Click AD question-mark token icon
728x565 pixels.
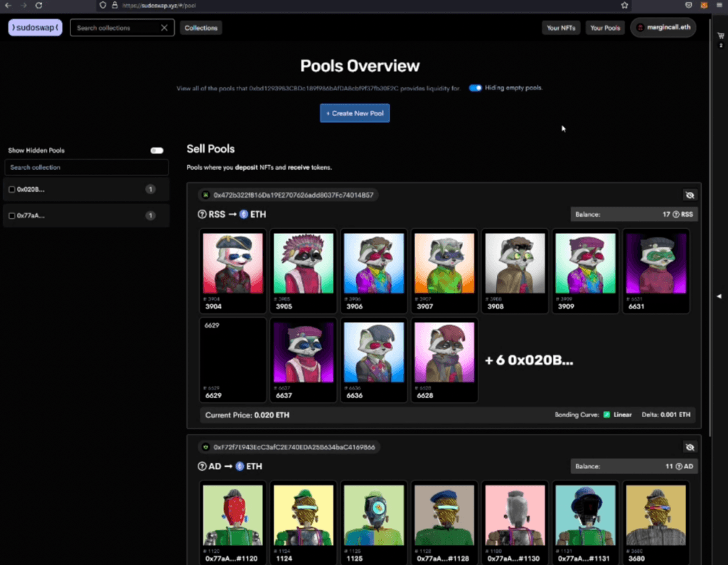coord(202,466)
